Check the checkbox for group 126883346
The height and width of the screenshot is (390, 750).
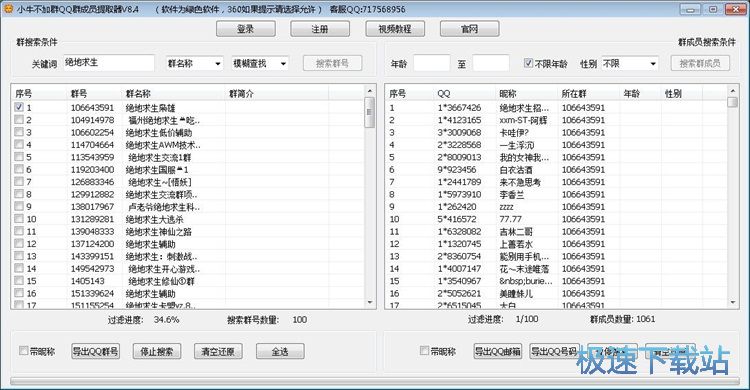19,182
